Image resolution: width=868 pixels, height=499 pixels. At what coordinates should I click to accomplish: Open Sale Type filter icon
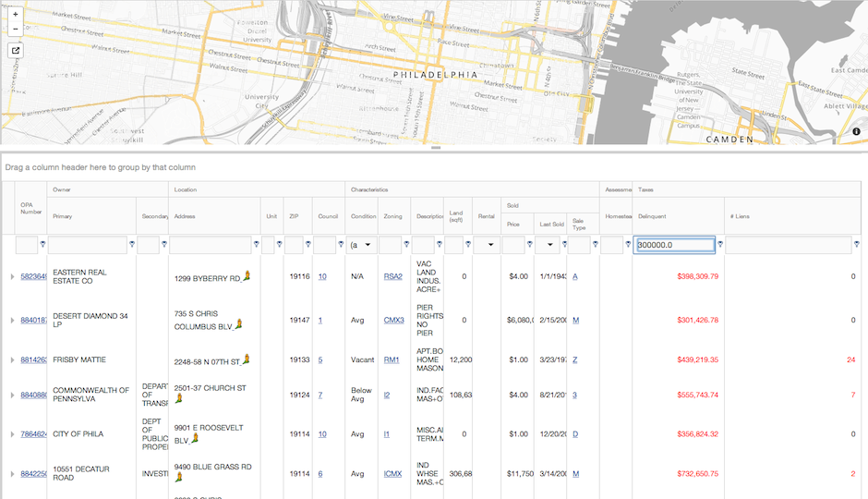[x=595, y=244]
